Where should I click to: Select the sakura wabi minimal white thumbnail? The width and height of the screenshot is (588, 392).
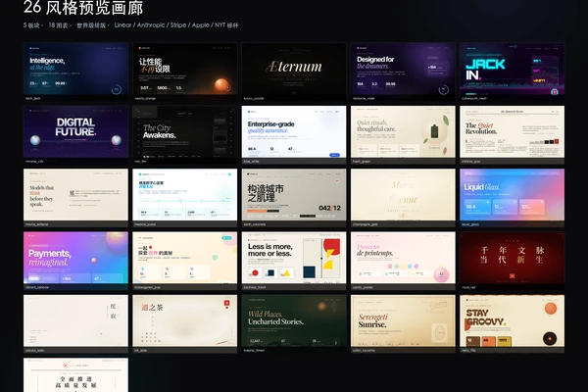click(75, 321)
